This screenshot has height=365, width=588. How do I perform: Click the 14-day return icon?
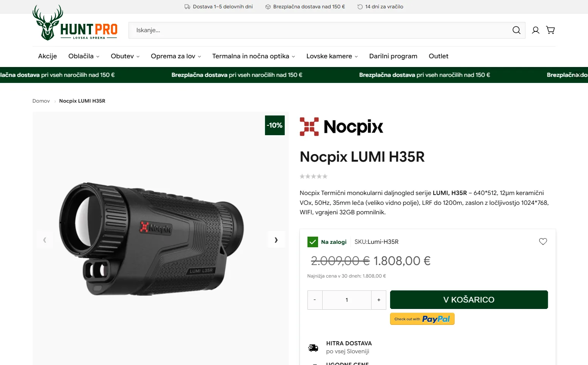[x=360, y=7]
